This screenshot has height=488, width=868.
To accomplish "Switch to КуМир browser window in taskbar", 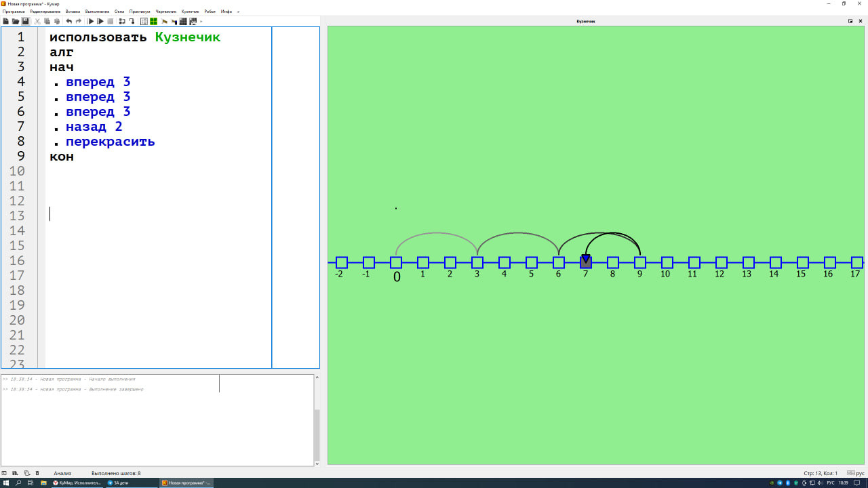I will (x=77, y=483).
